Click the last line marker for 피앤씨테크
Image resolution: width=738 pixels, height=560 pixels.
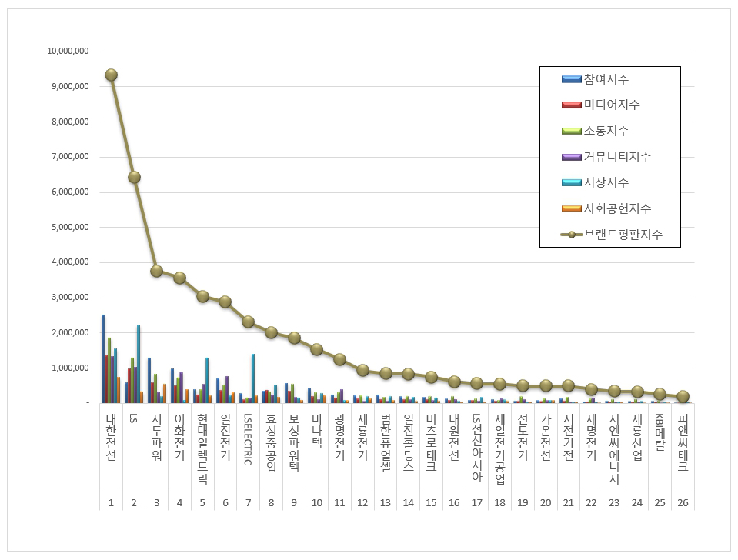coord(683,396)
